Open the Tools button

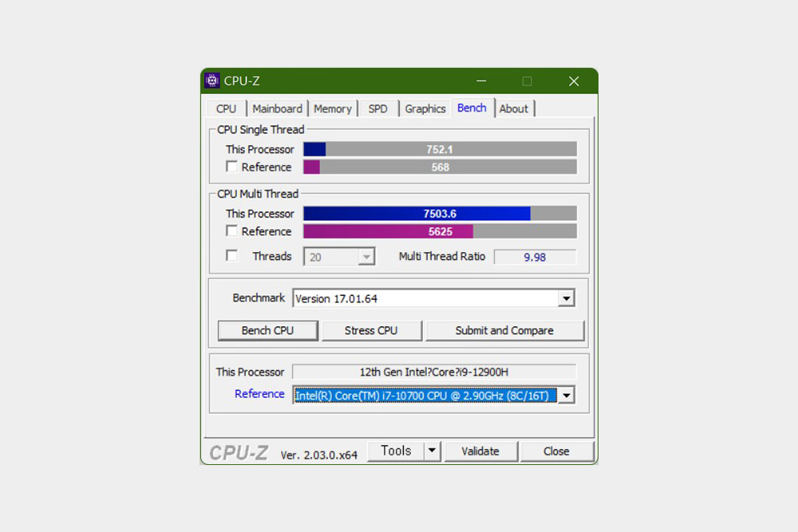[x=396, y=451]
